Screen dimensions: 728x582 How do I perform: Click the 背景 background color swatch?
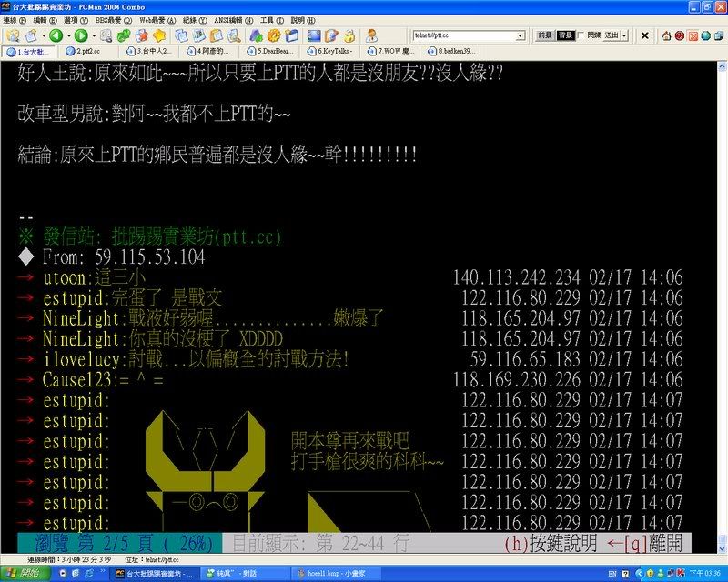click(x=565, y=35)
